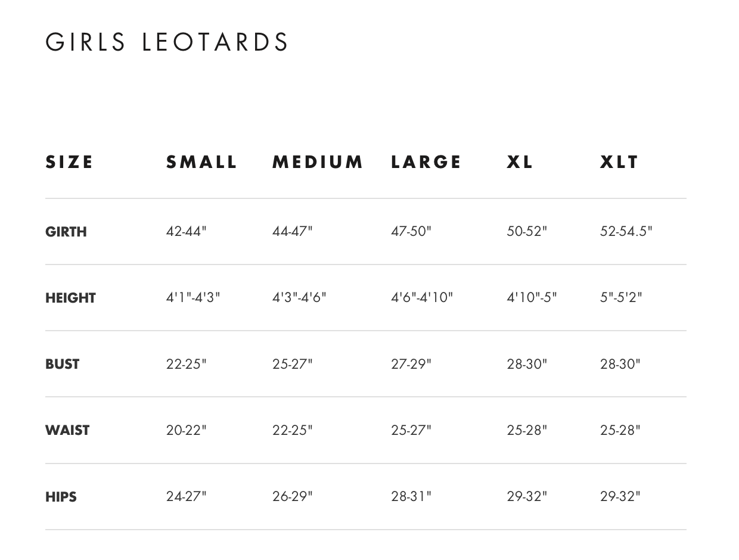Image resolution: width=739 pixels, height=560 pixels.
Task: Click the 20-22" waist value
Action: click(186, 430)
